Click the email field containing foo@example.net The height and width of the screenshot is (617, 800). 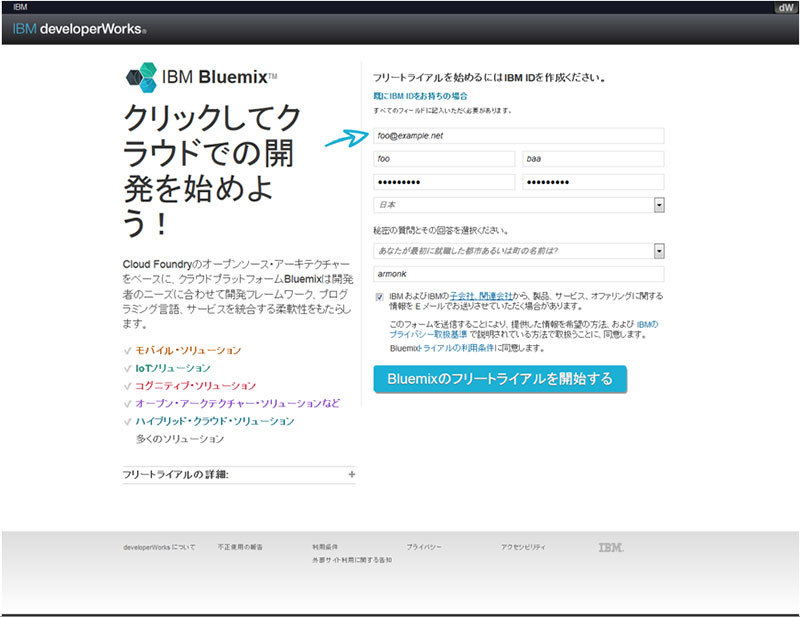[x=519, y=136]
